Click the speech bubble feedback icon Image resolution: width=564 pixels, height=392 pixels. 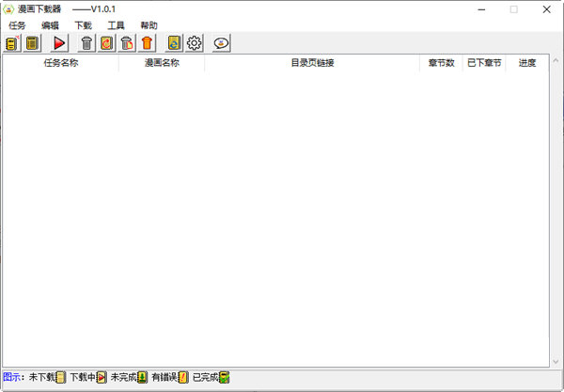221,43
